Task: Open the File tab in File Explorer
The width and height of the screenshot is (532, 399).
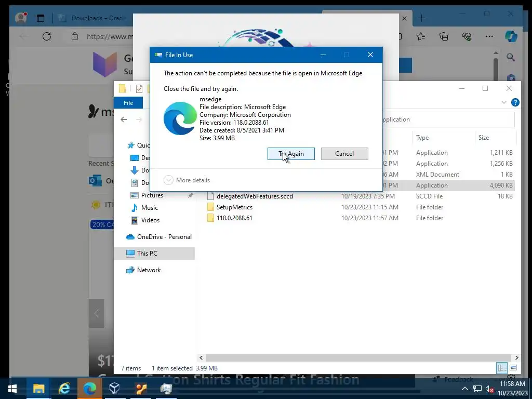Action: click(x=128, y=103)
